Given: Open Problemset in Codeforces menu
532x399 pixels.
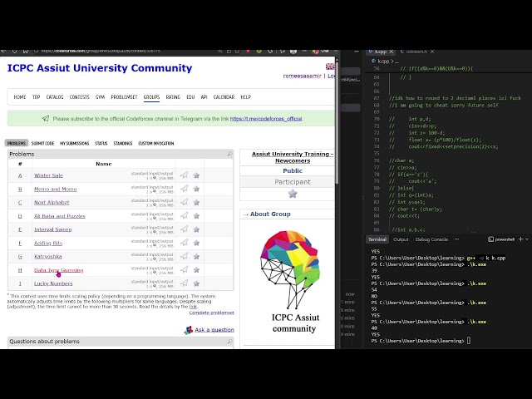Looking at the screenshot, I should [124, 96].
